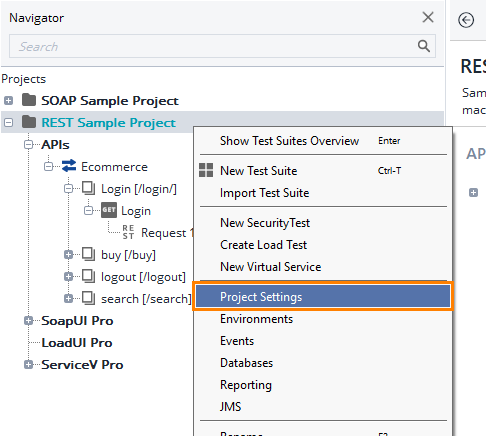The height and width of the screenshot is (436, 486).
Task: Expand the ServiceV Pro node
Action: [x=29, y=365]
